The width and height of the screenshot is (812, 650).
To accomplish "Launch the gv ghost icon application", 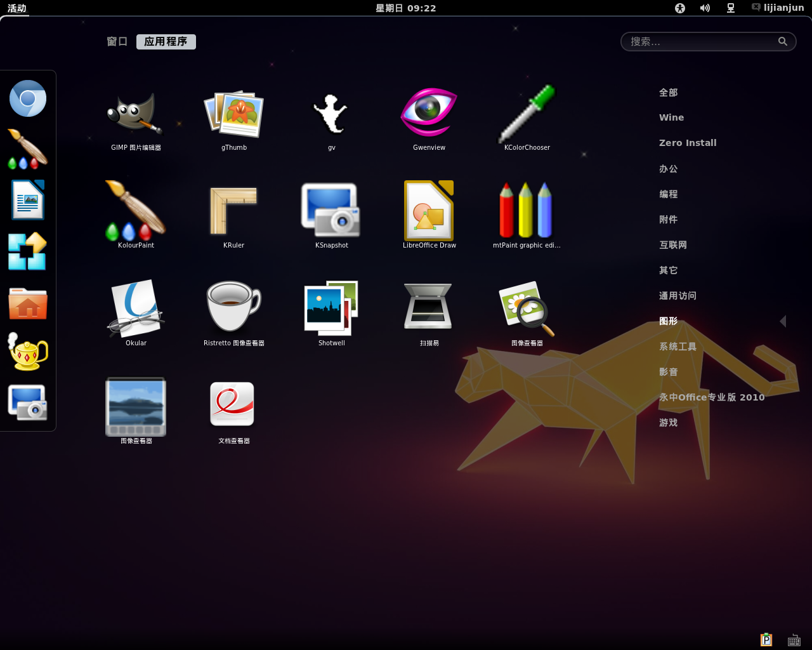I will (x=331, y=121).
